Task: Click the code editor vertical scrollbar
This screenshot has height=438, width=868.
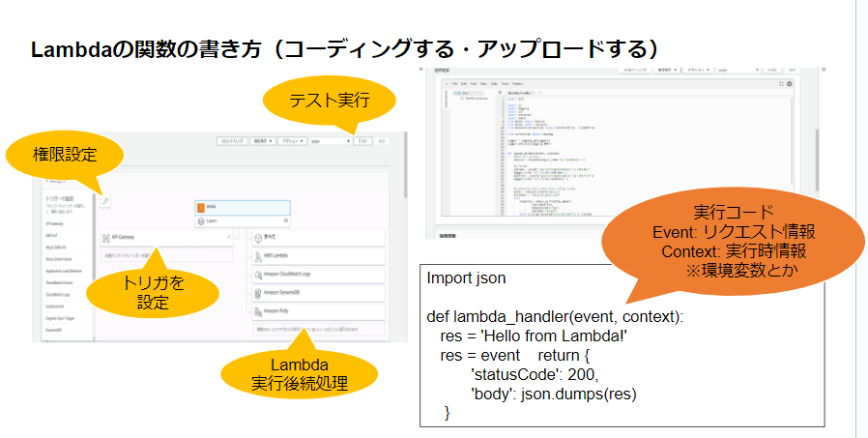Action: coord(793,141)
